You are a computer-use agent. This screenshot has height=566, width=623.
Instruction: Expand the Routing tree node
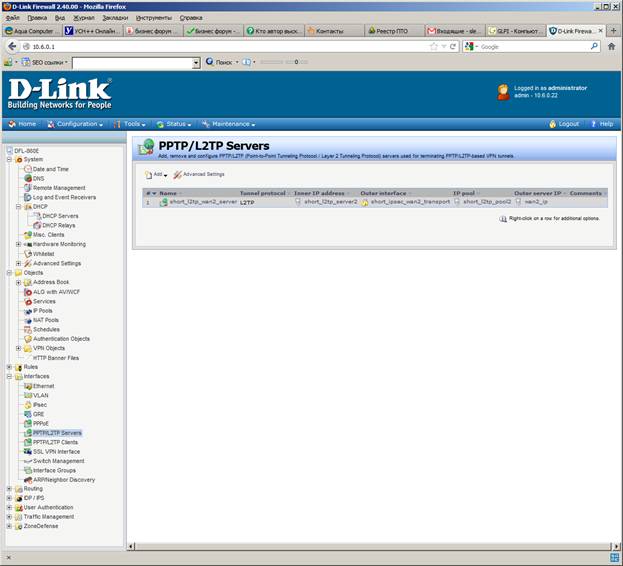tap(9, 489)
